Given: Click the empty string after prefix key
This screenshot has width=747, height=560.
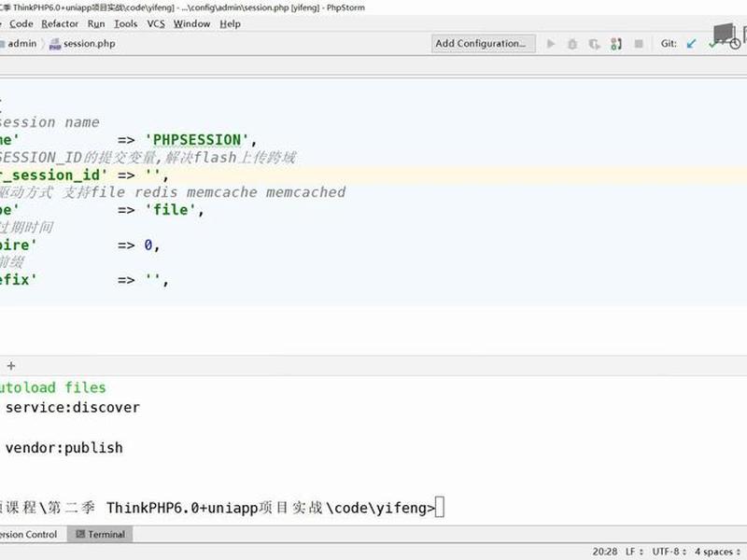Looking at the screenshot, I should click(x=152, y=279).
